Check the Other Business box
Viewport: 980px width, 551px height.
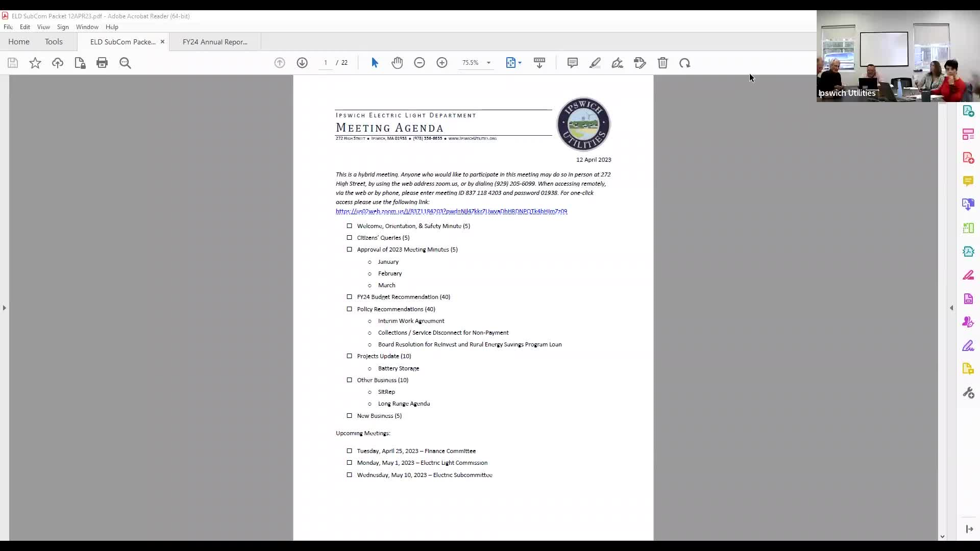350,380
